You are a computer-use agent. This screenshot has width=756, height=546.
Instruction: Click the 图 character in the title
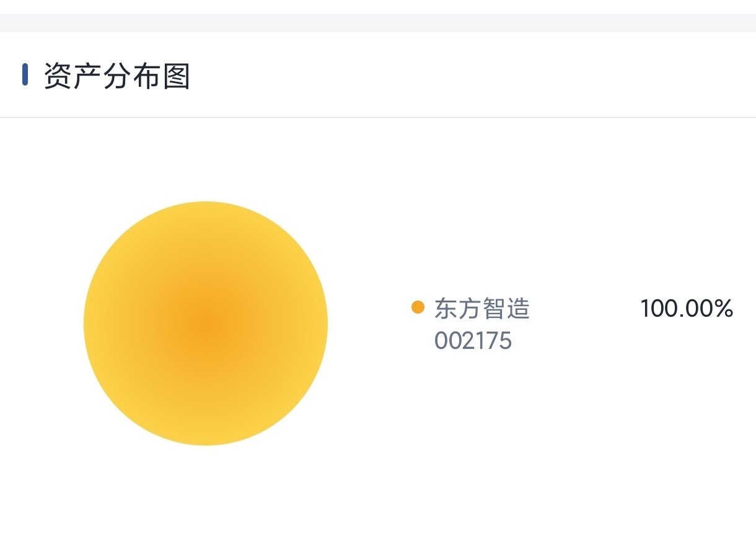point(176,76)
